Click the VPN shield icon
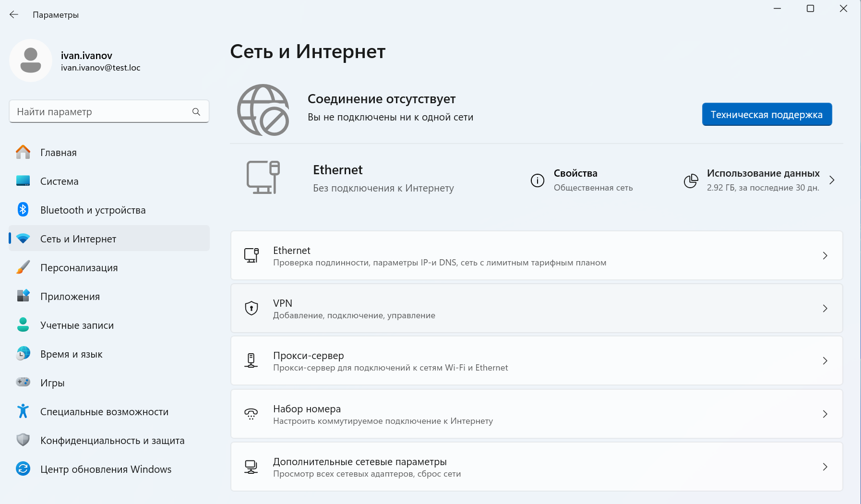 (251, 308)
